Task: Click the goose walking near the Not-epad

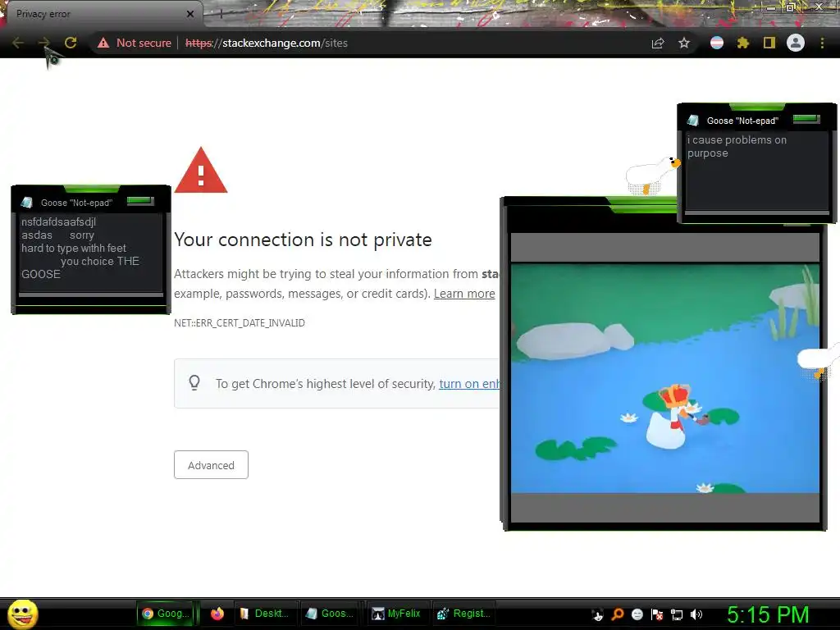Action: pos(653,176)
